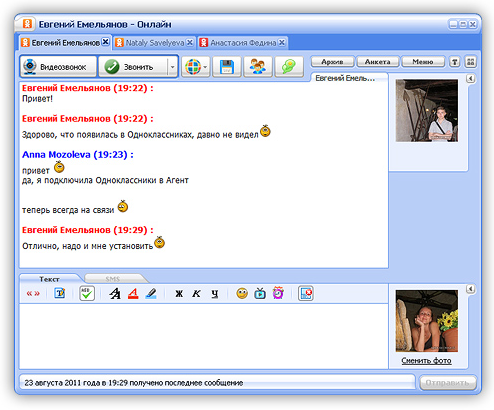Start a video call with Видеозвонок button
This screenshot has height=410, width=494.
click(x=58, y=67)
